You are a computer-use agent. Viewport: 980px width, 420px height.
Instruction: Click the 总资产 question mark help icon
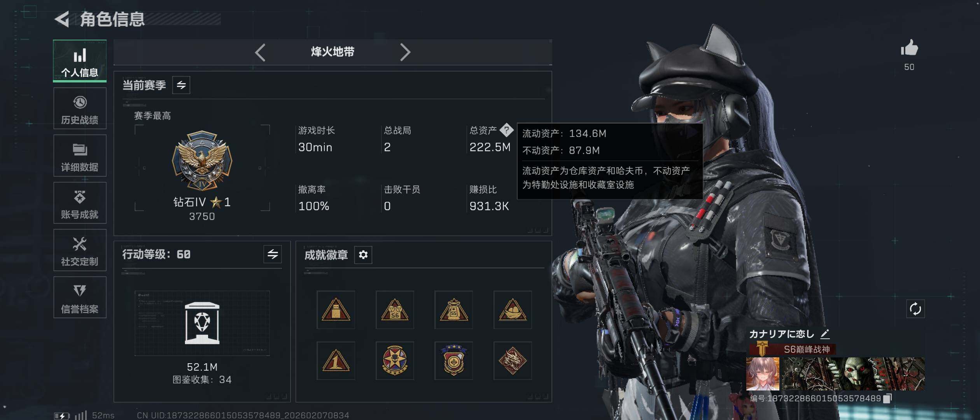click(506, 130)
